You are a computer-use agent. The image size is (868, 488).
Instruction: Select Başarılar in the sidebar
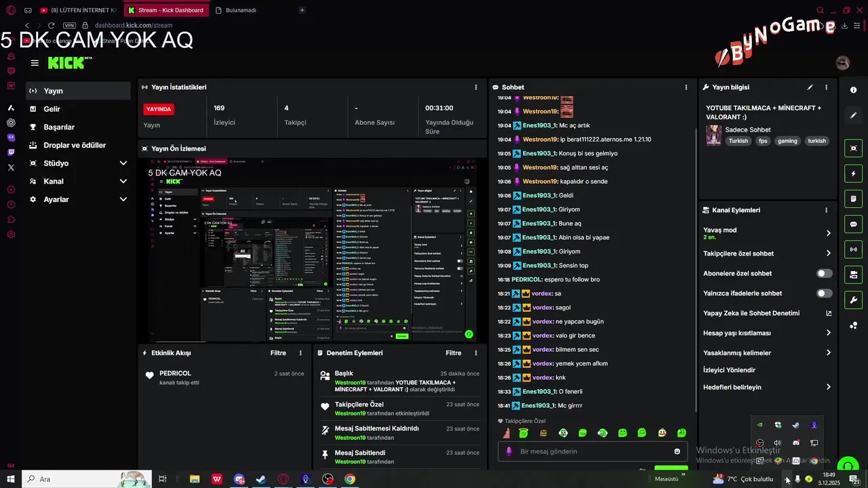point(78,127)
